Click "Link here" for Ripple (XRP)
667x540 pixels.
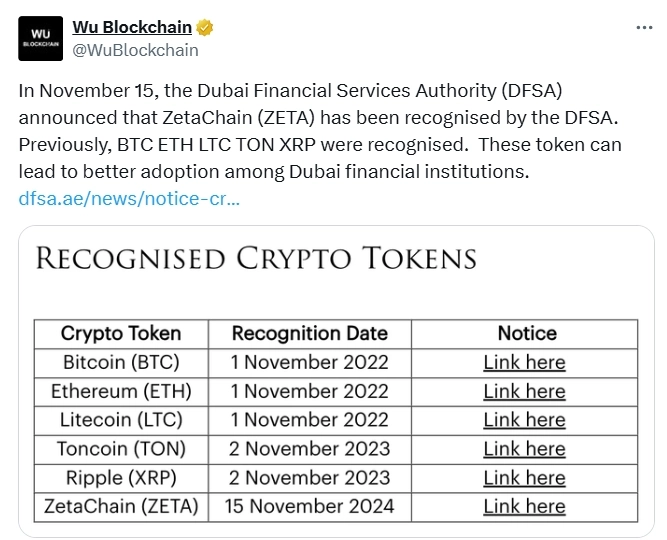click(524, 478)
